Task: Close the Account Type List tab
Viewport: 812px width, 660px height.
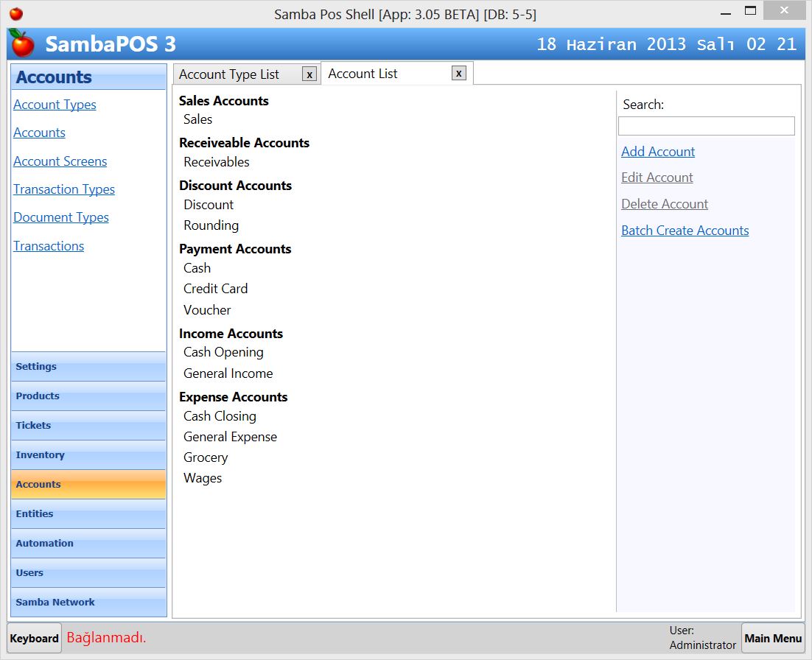Action: pos(309,74)
